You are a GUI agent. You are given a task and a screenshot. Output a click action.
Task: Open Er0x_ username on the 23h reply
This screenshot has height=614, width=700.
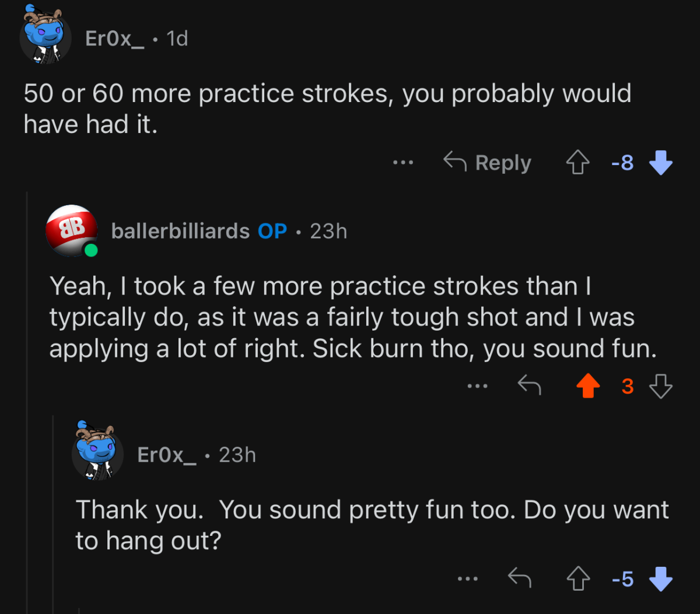167,455
